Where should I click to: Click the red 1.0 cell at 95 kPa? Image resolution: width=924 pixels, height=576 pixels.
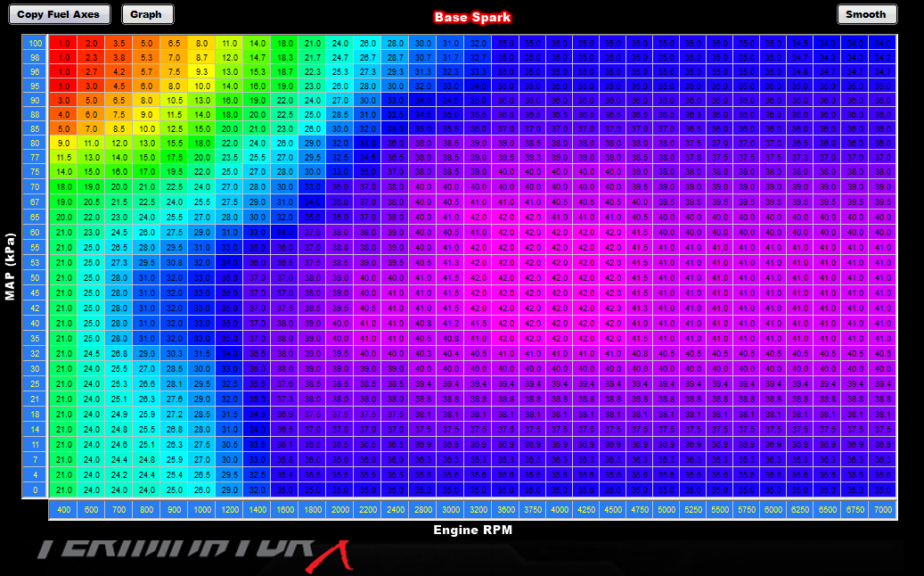click(62, 86)
